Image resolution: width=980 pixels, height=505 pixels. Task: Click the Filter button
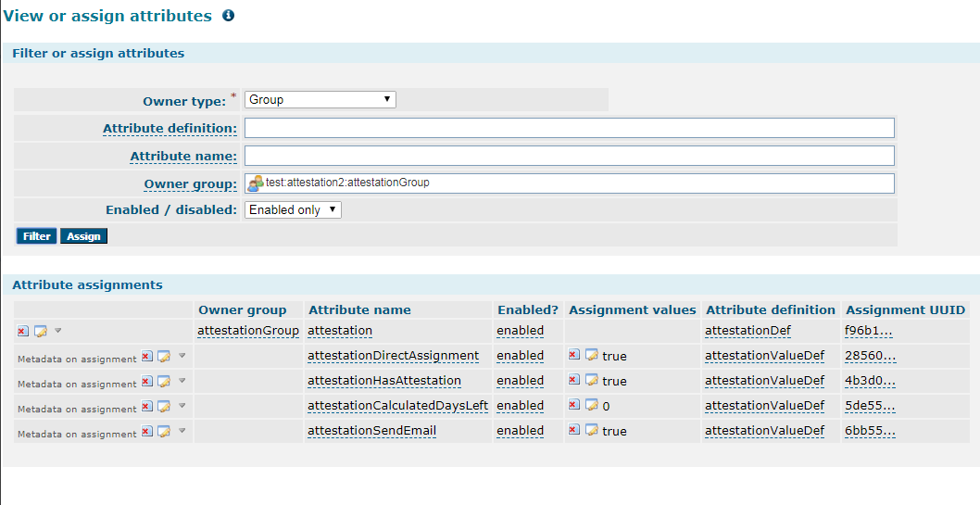[36, 236]
